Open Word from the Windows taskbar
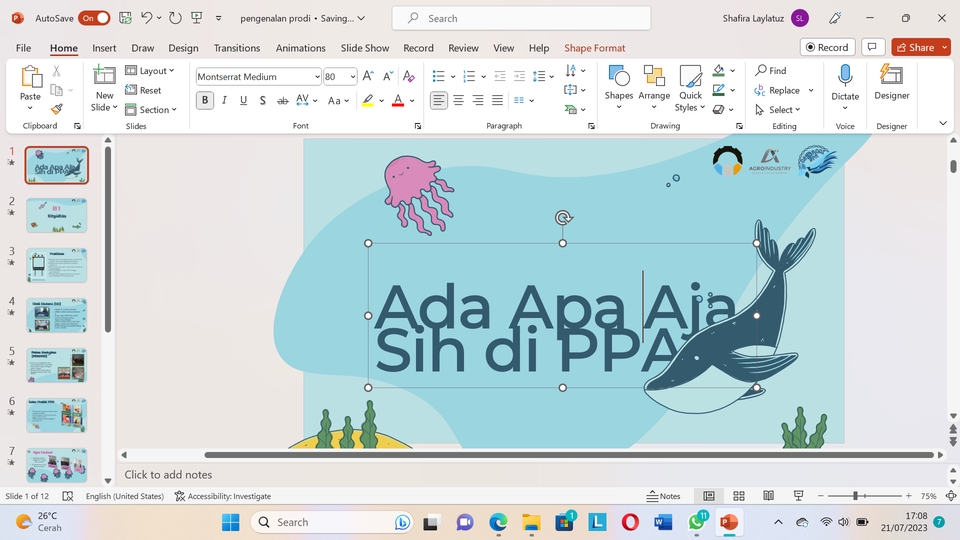 coord(663,522)
